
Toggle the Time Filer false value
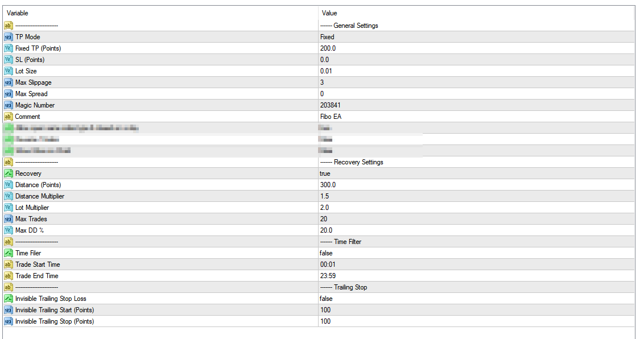click(476, 253)
